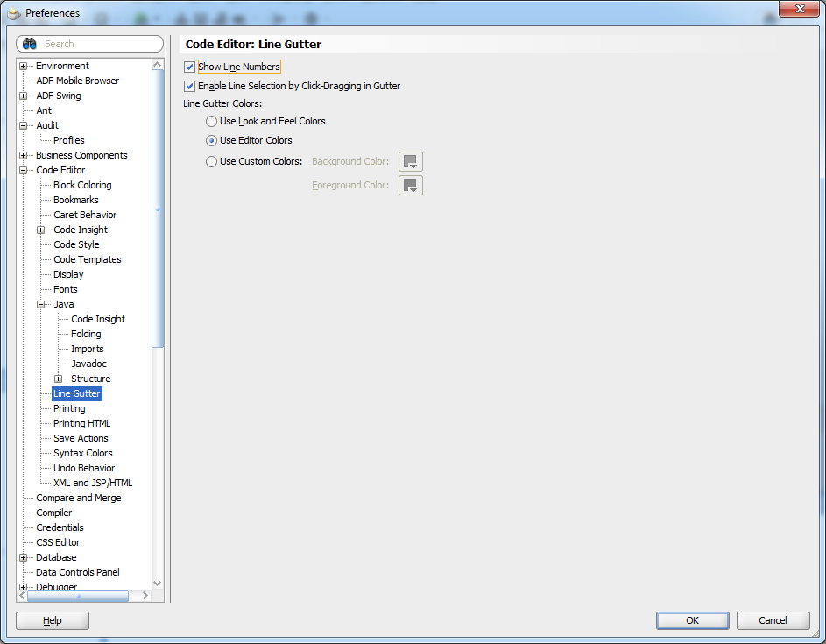Collapse the Java tree node
The width and height of the screenshot is (826, 644).
[40, 304]
